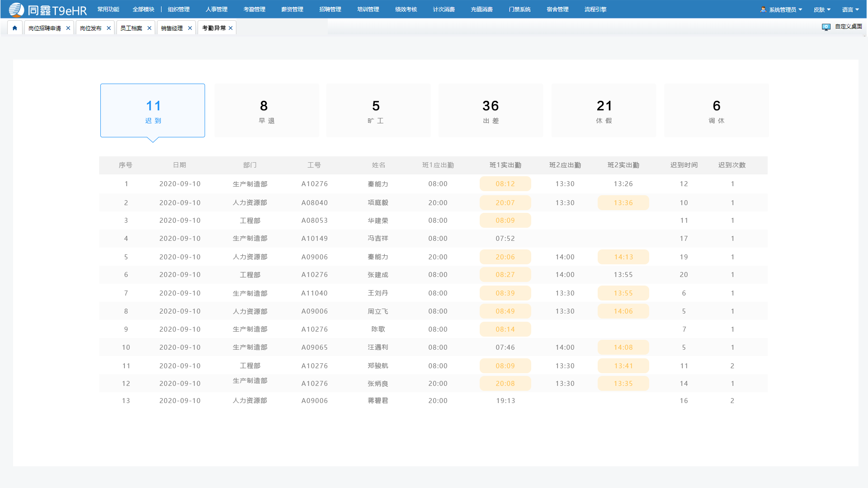This screenshot has width=868, height=488.
Task: Open 薪资管理 menu
Action: click(x=292, y=9)
